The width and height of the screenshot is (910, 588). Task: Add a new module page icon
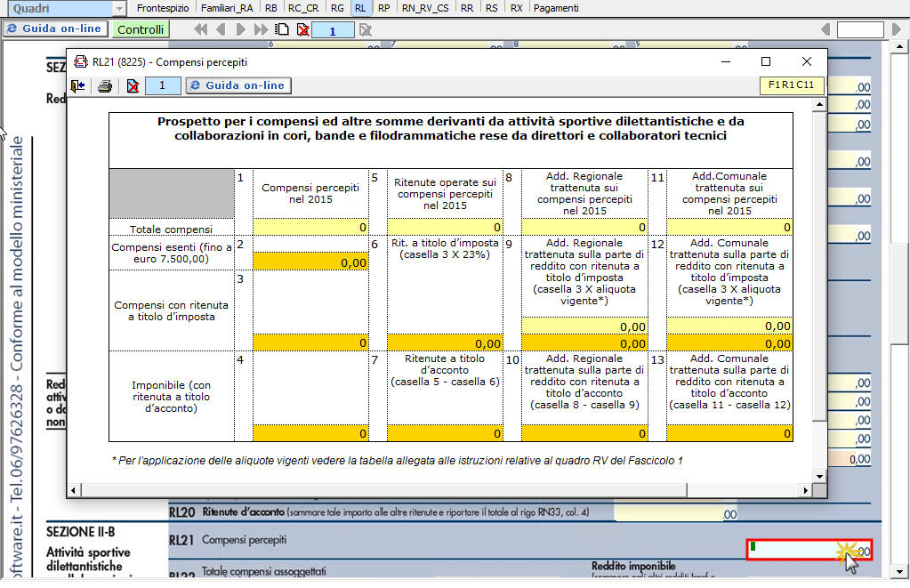coord(282,29)
